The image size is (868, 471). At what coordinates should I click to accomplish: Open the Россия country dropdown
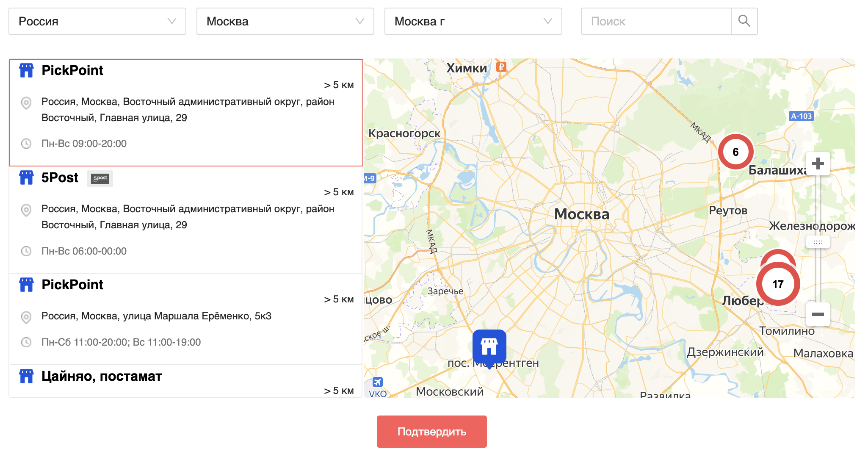tap(97, 21)
